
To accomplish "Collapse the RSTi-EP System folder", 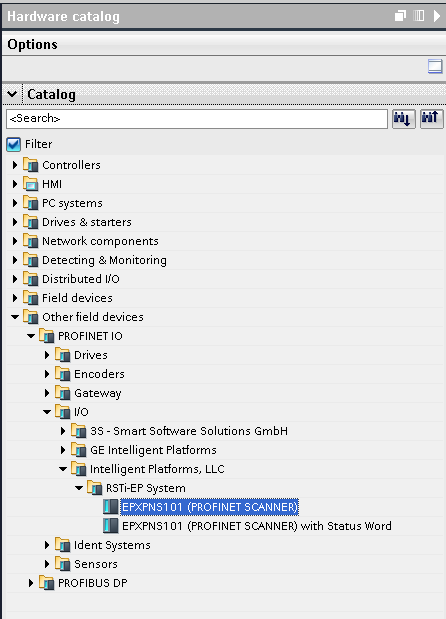I will (x=79, y=488).
